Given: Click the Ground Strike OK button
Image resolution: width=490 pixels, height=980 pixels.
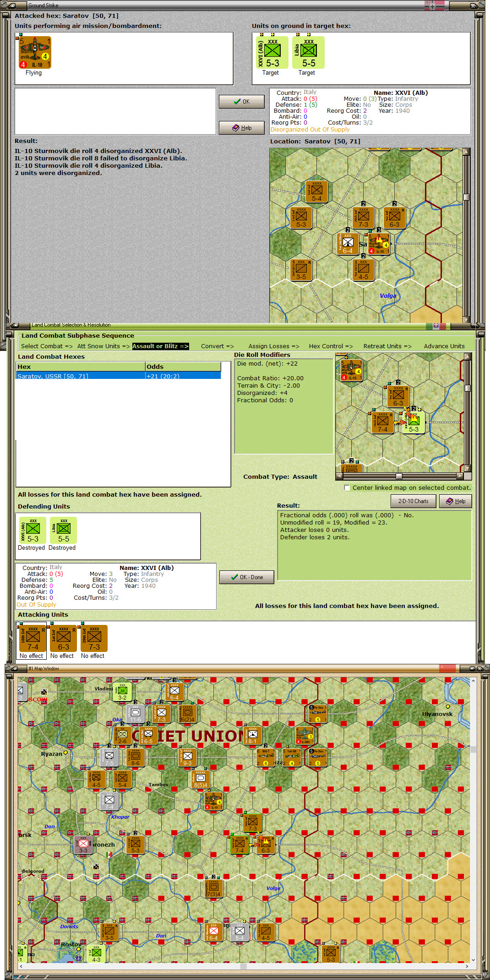Looking at the screenshot, I should point(242,102).
